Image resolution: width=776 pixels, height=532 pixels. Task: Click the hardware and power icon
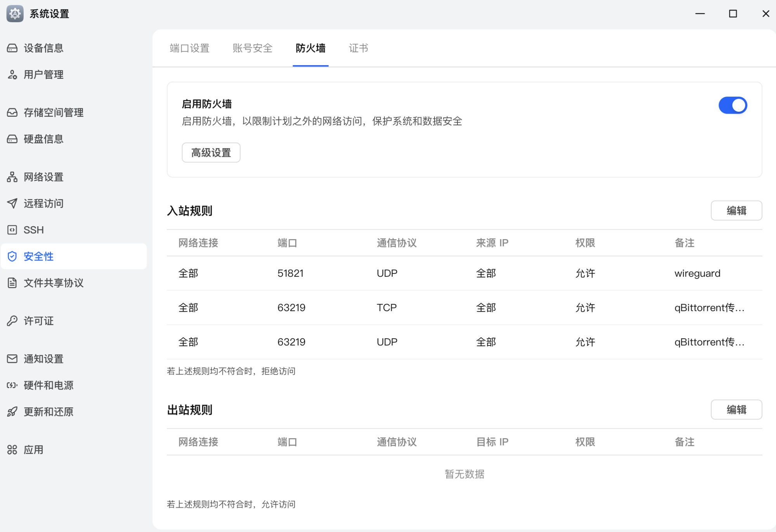click(x=12, y=385)
